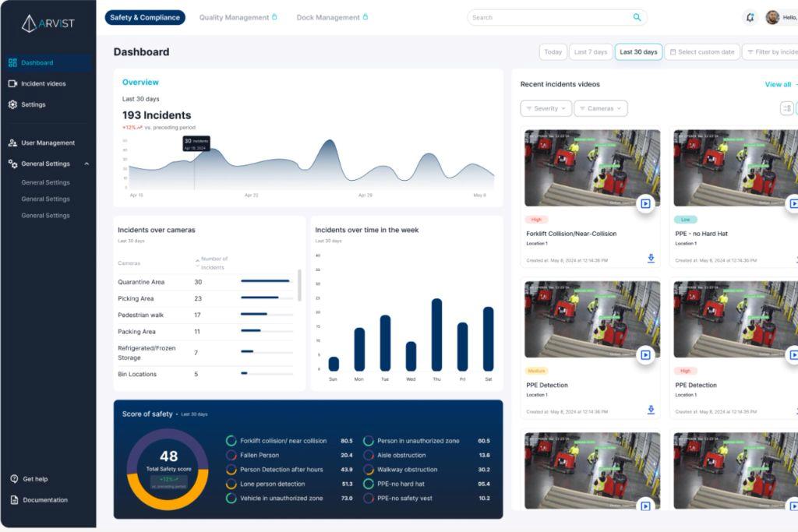Click the second General Settings sub-item
The image size is (798, 532).
click(x=45, y=199)
